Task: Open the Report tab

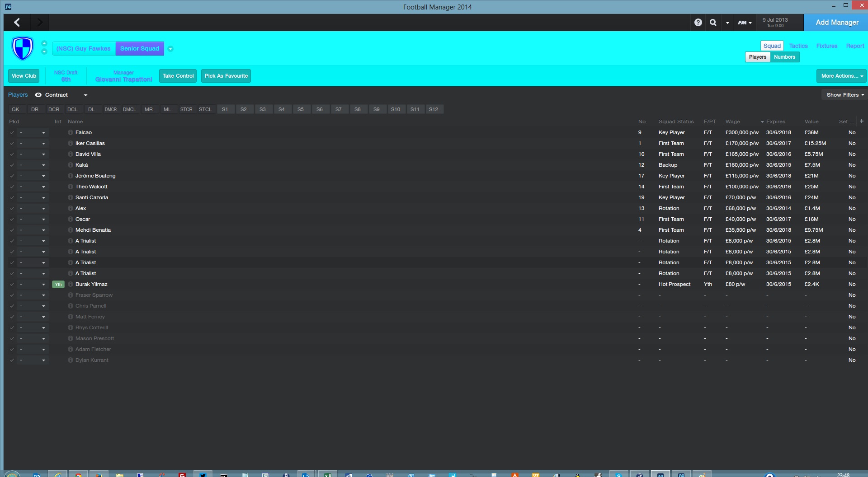Action: pyautogui.click(x=855, y=46)
